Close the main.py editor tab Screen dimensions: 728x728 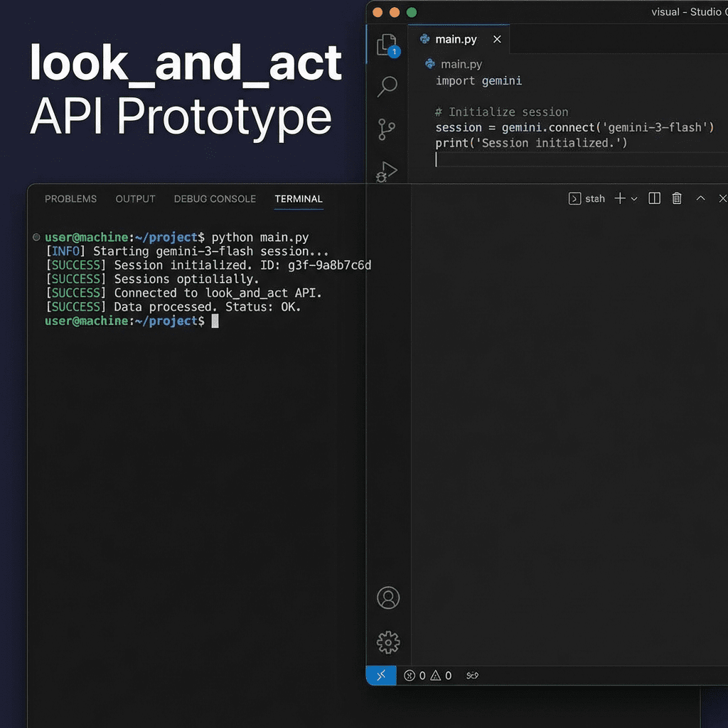[497, 39]
